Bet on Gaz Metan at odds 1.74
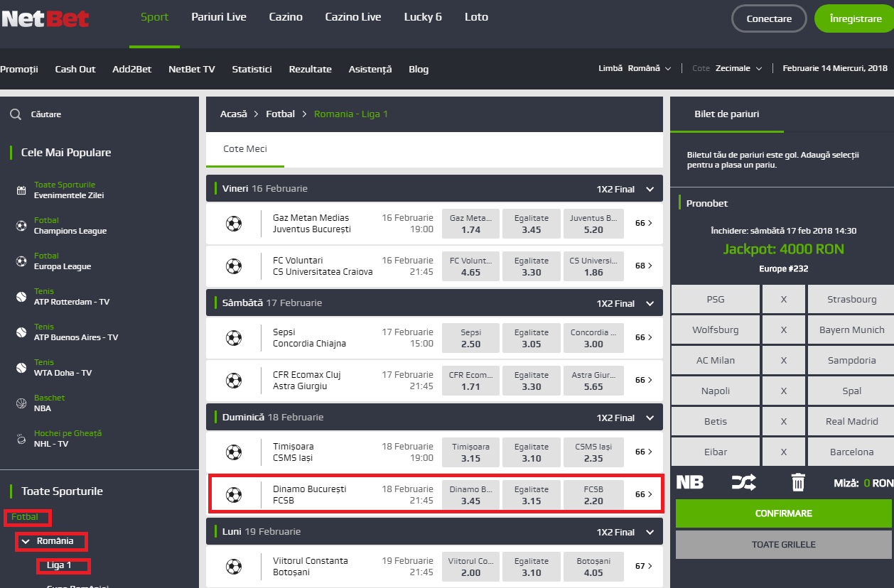This screenshot has width=894, height=588. [470, 224]
